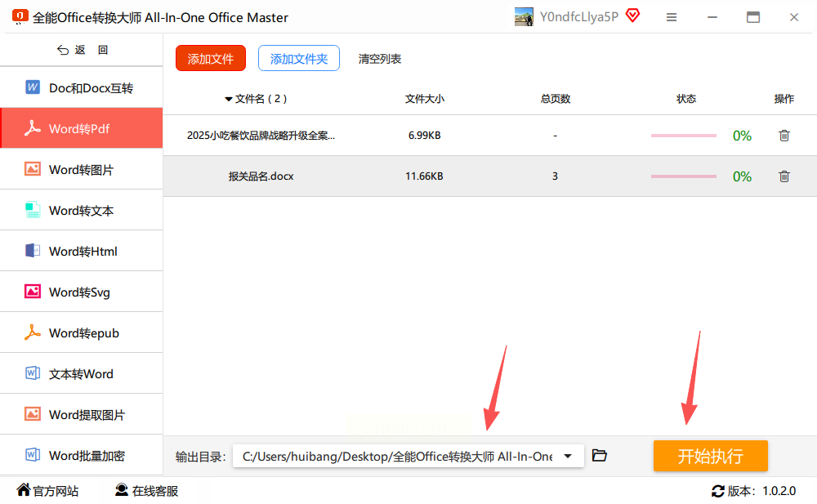Open output folder via folder icon
Image resolution: width=817 pixels, height=504 pixels.
click(x=599, y=456)
